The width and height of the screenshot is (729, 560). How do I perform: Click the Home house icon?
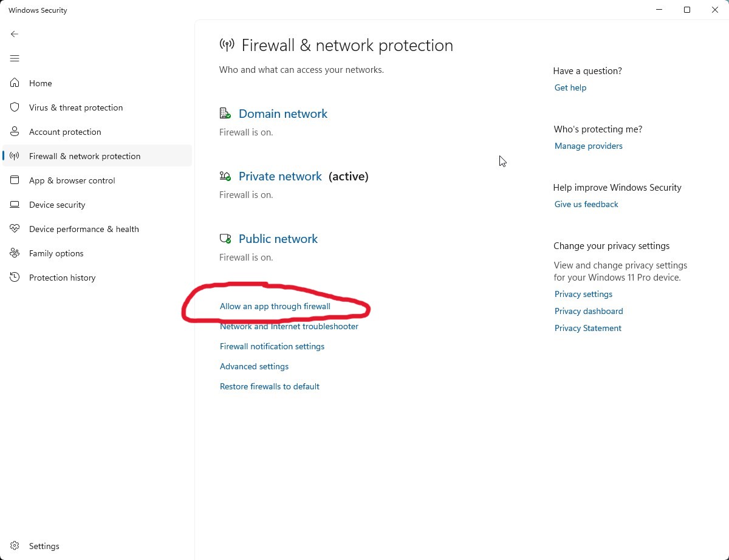[x=15, y=83]
